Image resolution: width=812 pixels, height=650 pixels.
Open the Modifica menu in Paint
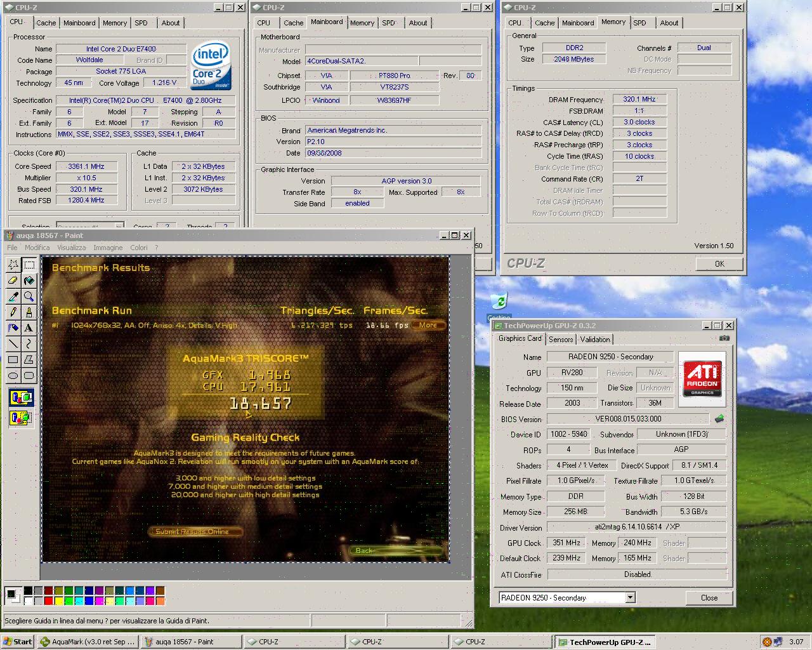(37, 248)
